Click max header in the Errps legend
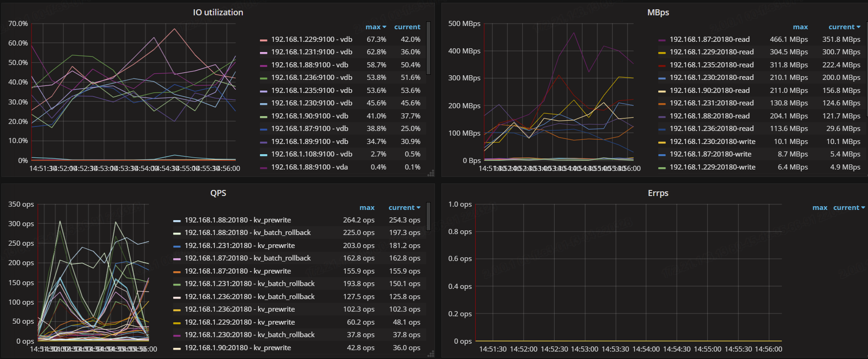Image resolution: width=868 pixels, height=359 pixels. click(x=819, y=208)
